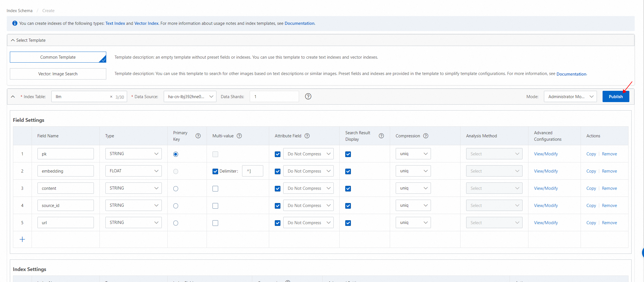644x282 pixels.
Task: Uncheck Attribute Field for the pk row
Action: [x=278, y=154]
